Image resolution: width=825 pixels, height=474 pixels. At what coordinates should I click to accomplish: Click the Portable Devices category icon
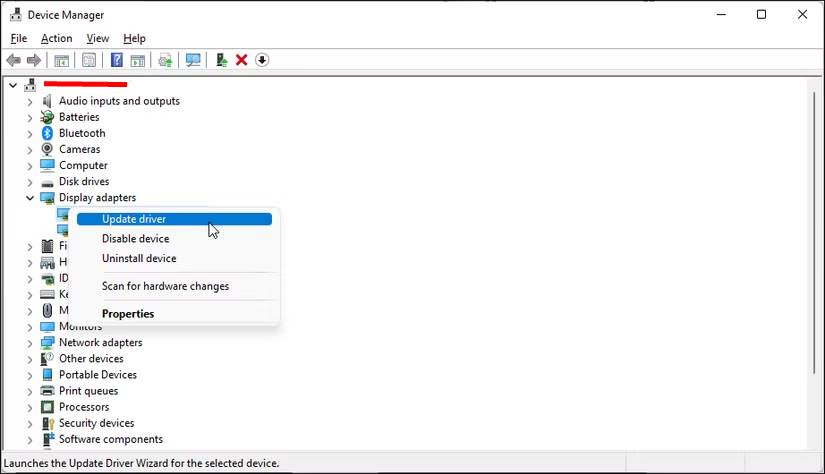point(47,375)
